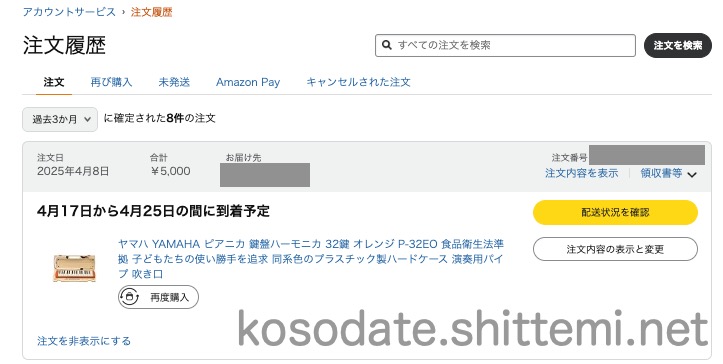
Task: Open the ヤマハ ピアニカ product title link
Action: coord(311,258)
